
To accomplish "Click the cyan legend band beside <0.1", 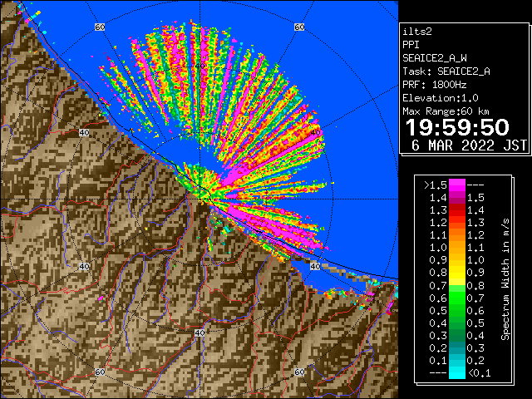I will (x=456, y=372).
